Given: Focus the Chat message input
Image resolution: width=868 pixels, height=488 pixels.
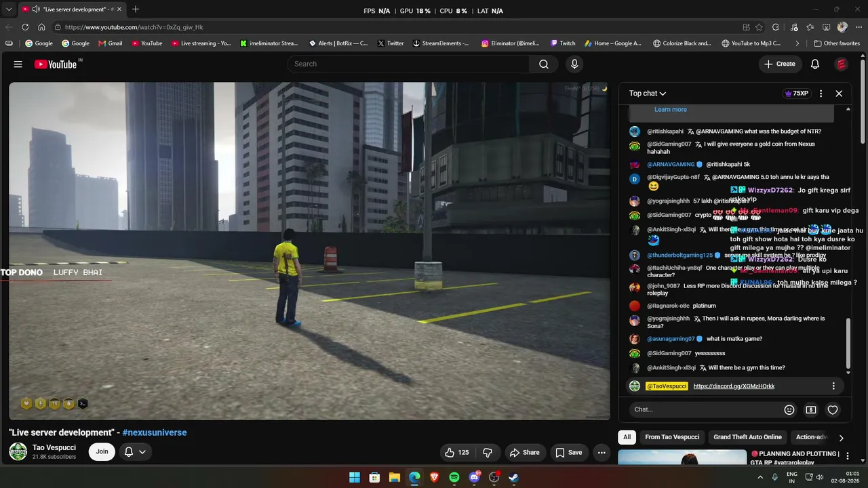Looking at the screenshot, I should click(x=704, y=409).
